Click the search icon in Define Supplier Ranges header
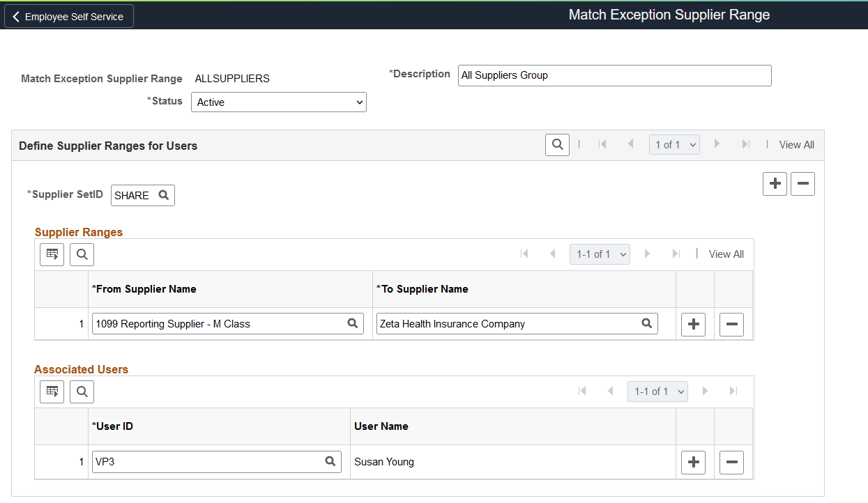This screenshot has width=868, height=503. [557, 145]
